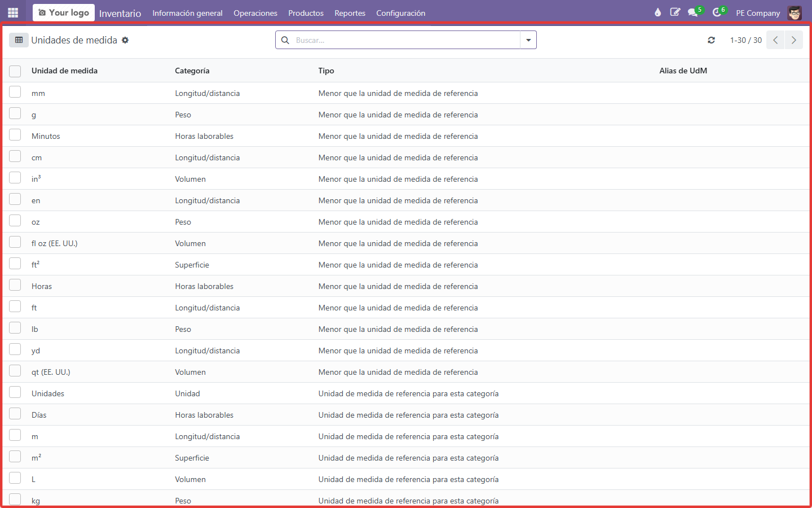
Task: Expand the Reportes menu
Action: tap(350, 13)
